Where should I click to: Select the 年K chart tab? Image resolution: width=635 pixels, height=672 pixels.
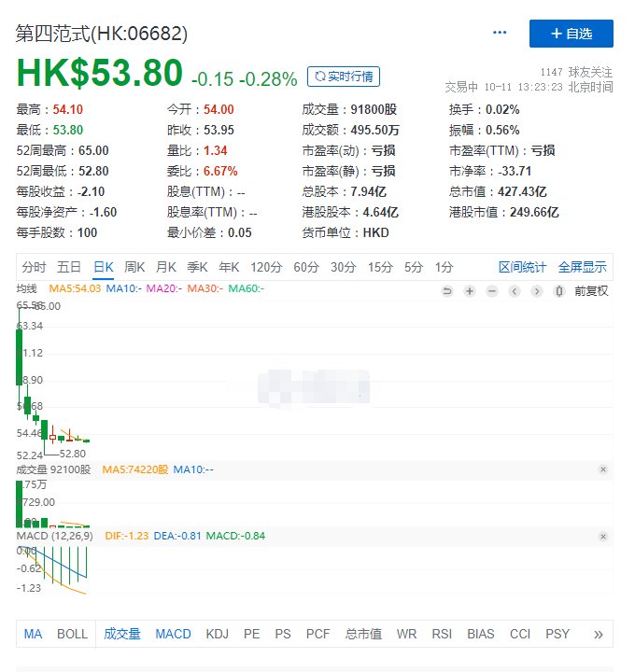pyautogui.click(x=229, y=268)
